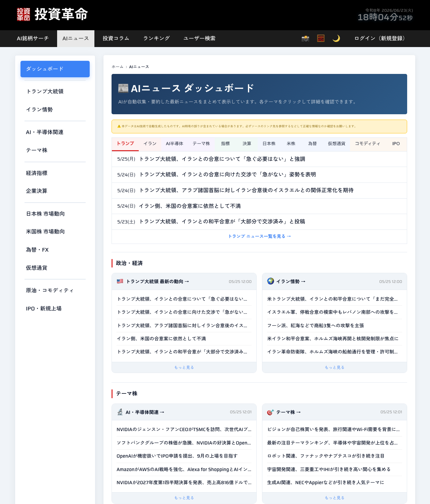Switch to the 指標 news tab

click(x=225, y=144)
